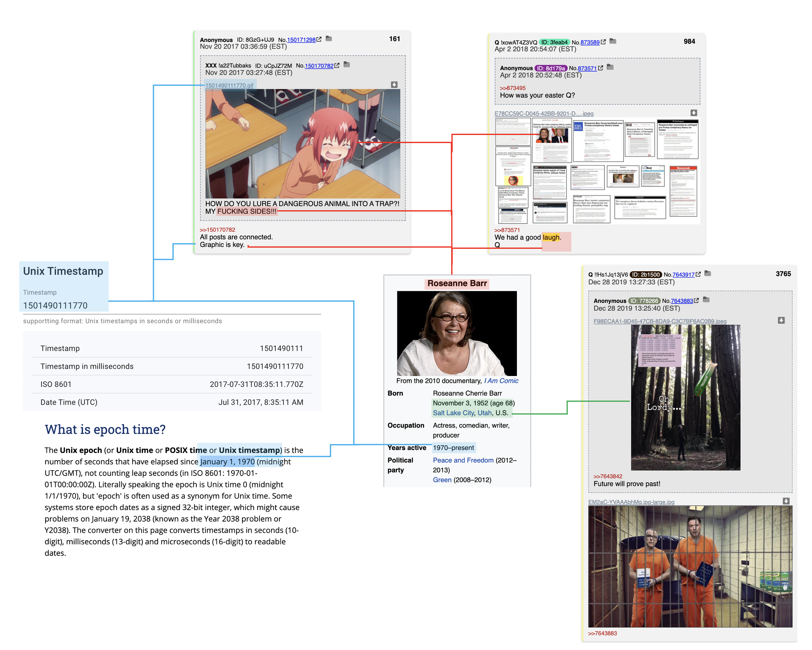The height and width of the screenshot is (650, 812).
Task: Click folder icon next to post No.873589
Action: [x=613, y=41]
